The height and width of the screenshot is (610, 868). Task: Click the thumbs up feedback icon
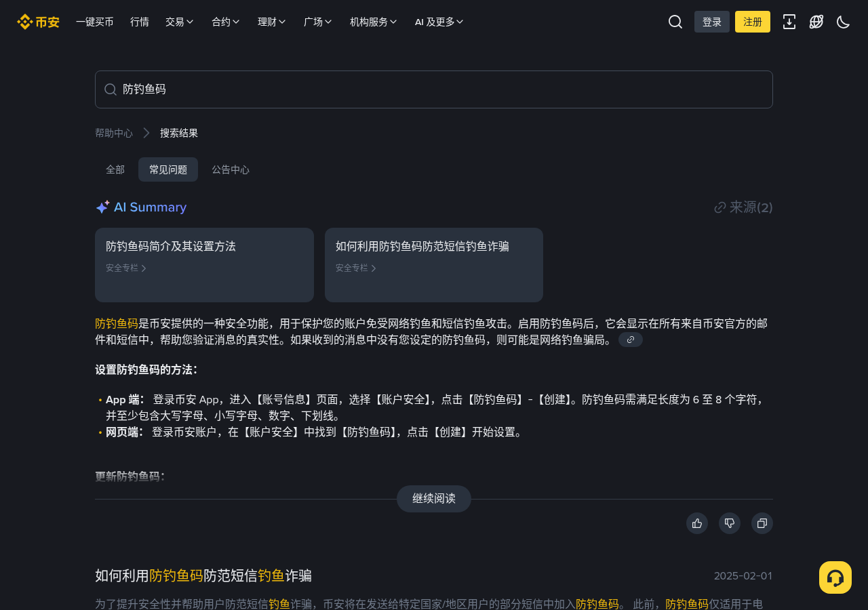click(x=697, y=523)
